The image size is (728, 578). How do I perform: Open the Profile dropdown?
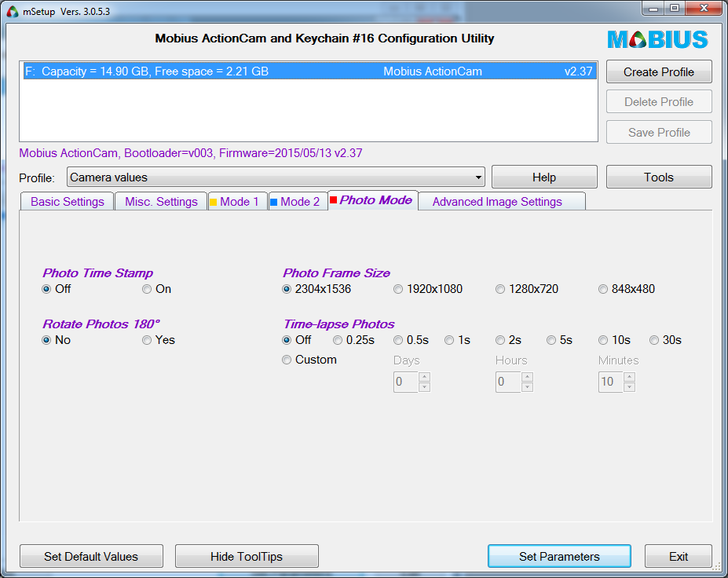tap(276, 177)
